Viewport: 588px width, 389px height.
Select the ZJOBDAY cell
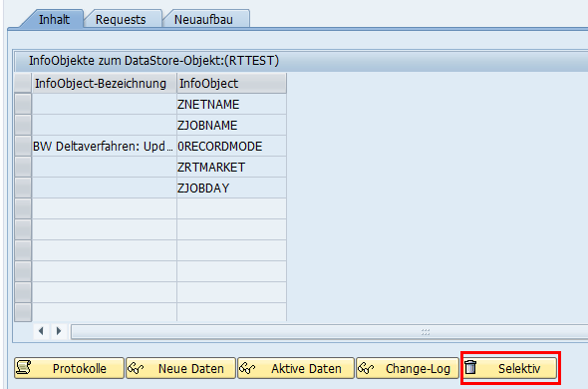click(231, 189)
